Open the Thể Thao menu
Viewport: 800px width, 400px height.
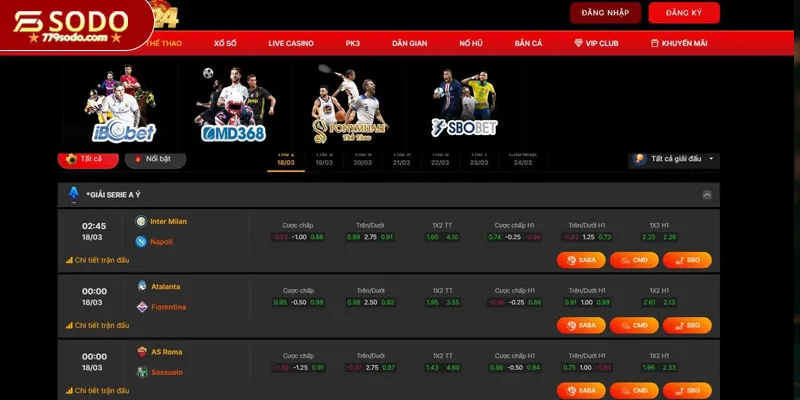(163, 43)
